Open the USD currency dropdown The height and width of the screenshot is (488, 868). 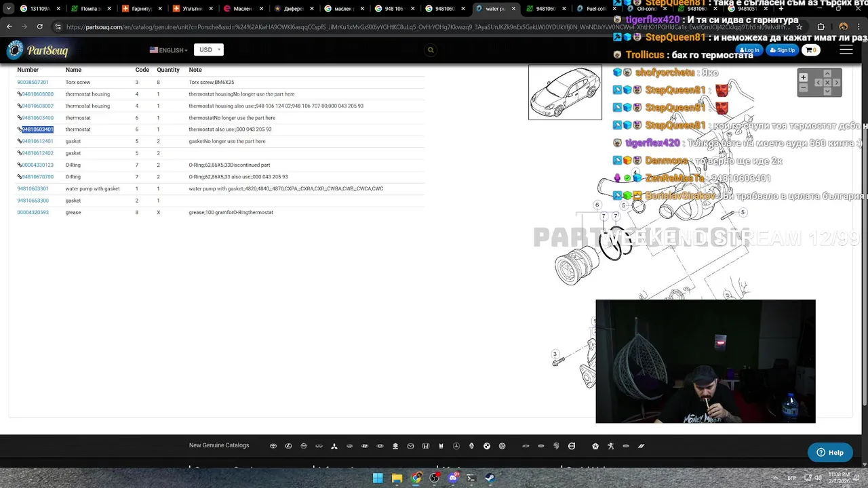coord(208,49)
